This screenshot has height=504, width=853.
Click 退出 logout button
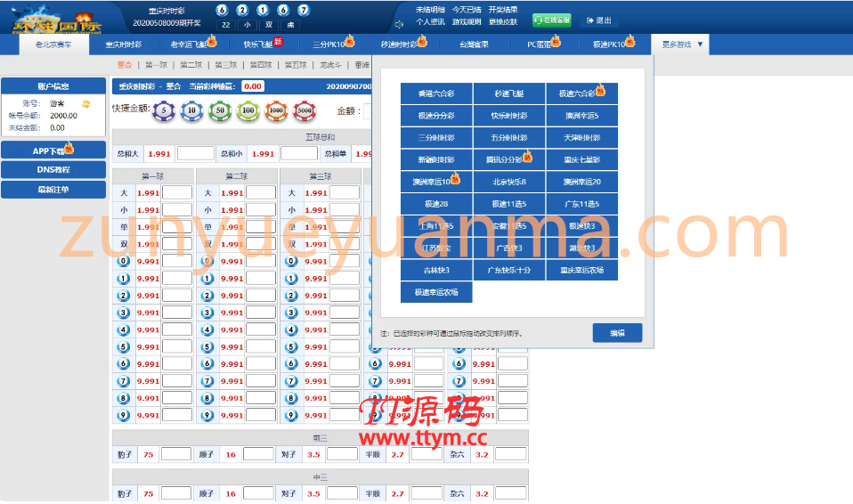click(599, 20)
